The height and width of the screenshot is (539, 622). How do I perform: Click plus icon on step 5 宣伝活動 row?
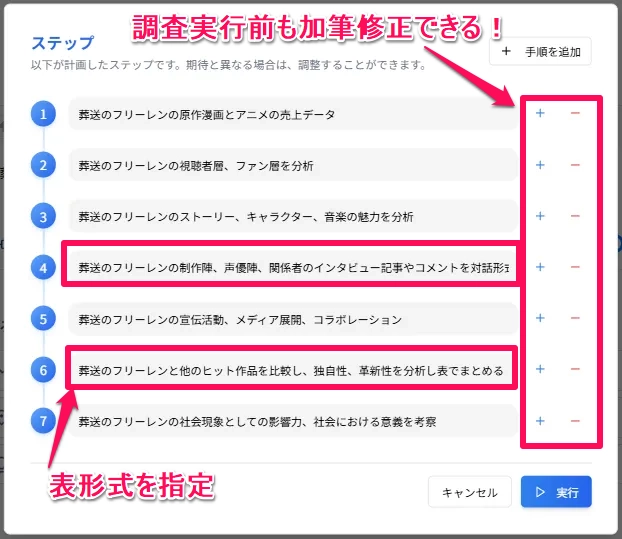(540, 318)
